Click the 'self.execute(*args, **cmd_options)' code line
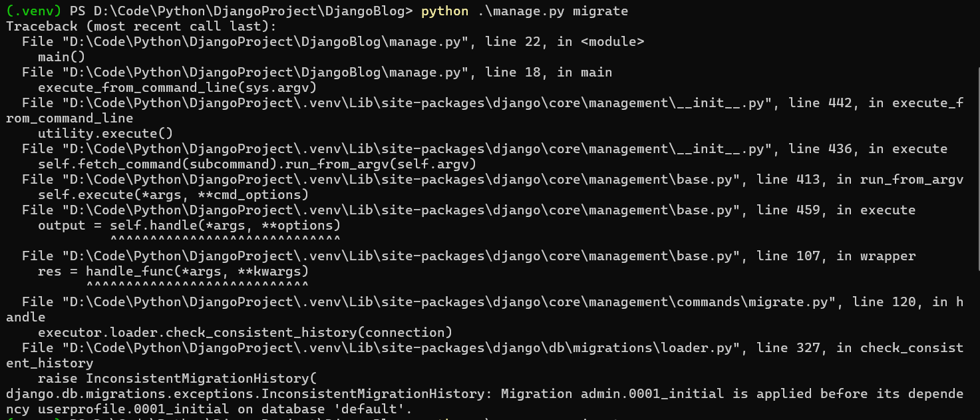Screen dimensions: 980x420 [x=173, y=194]
